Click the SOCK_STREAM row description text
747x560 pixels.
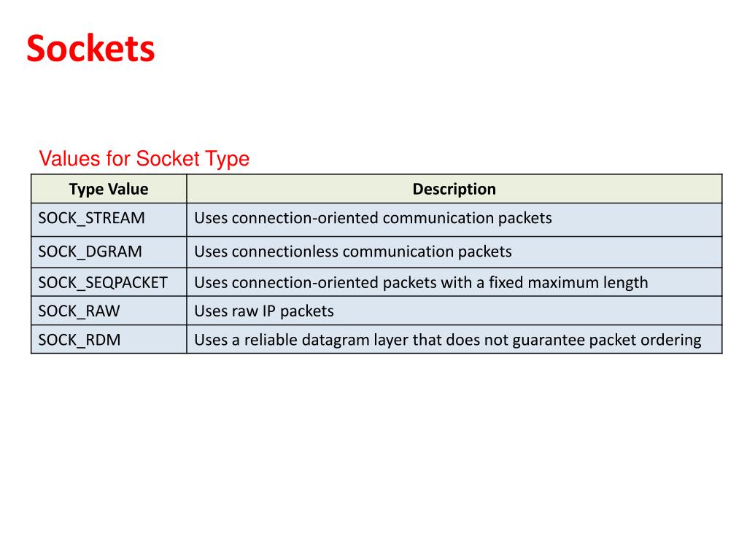click(x=373, y=218)
